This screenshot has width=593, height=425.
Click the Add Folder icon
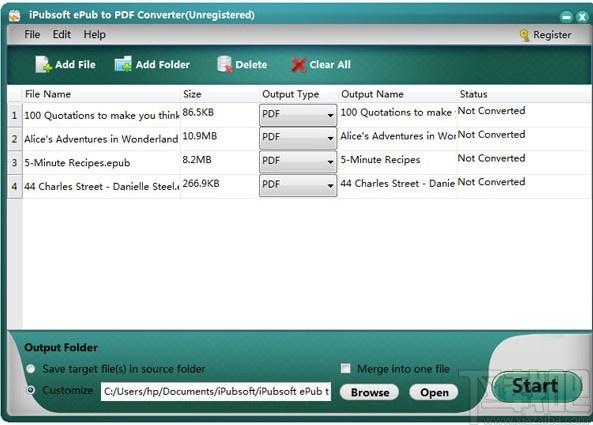(x=123, y=64)
